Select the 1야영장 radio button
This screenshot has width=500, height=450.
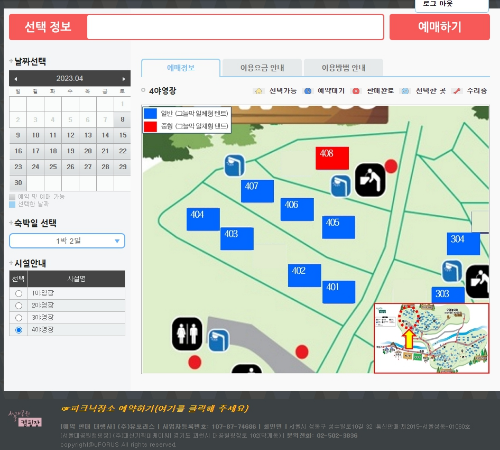click(19, 293)
